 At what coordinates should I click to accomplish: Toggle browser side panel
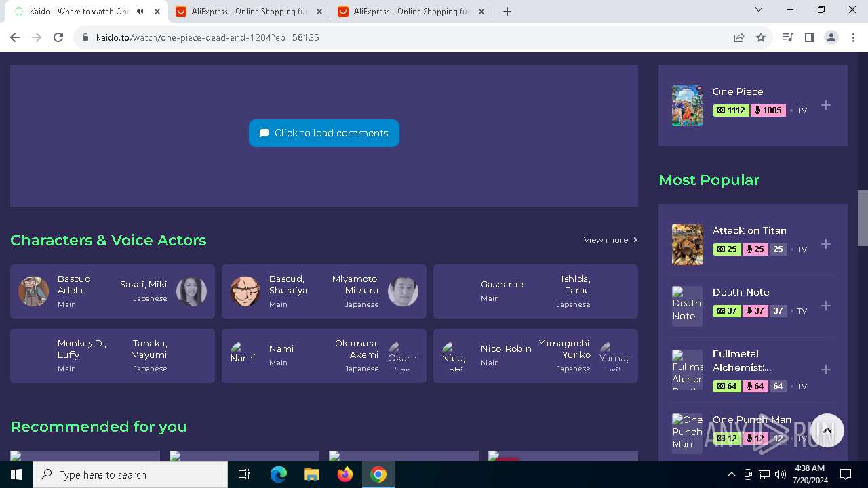[x=809, y=37]
